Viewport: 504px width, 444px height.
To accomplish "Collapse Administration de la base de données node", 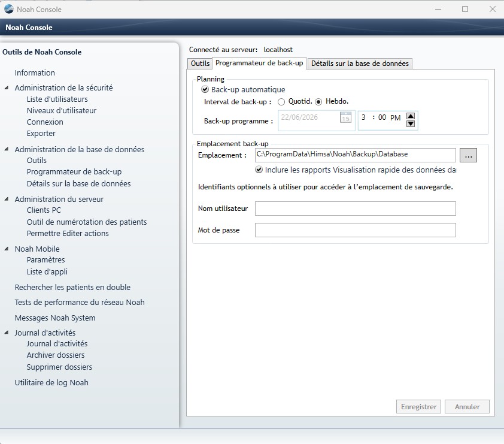I will coord(7,149).
